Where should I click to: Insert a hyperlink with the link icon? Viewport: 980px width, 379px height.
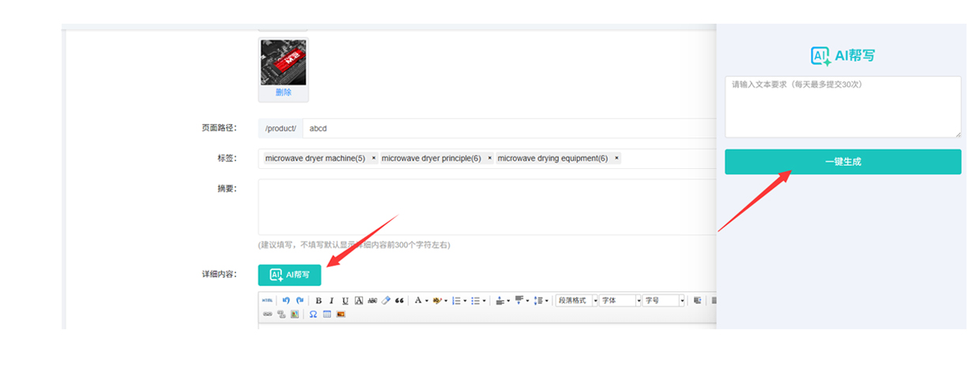pyautogui.click(x=267, y=314)
